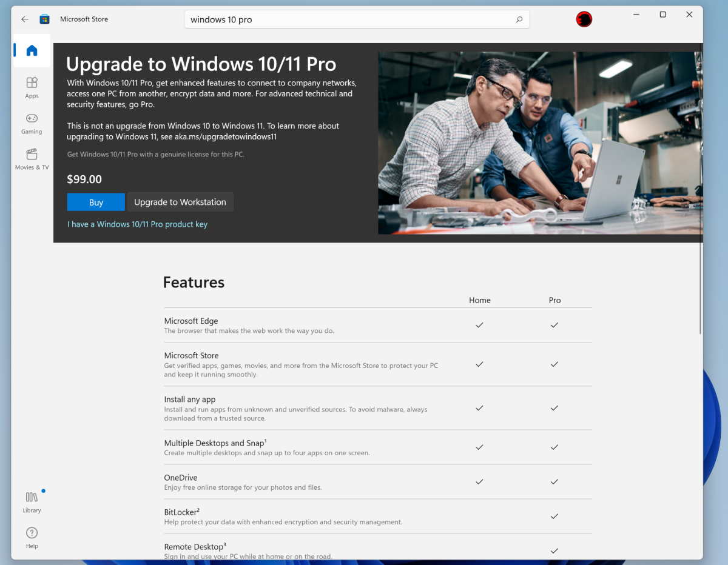728x565 pixels.
Task: Click the Windows 10/11 Pro product key link
Action: tap(137, 224)
